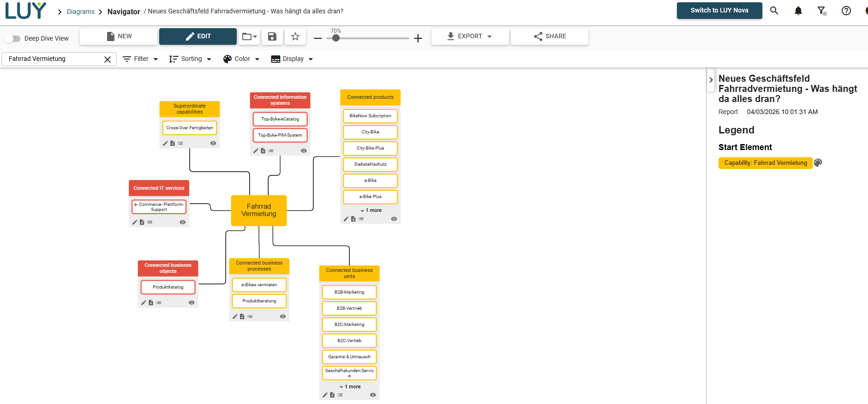Open the help question mark icon
Viewport: 868px width, 404px height.
[846, 11]
